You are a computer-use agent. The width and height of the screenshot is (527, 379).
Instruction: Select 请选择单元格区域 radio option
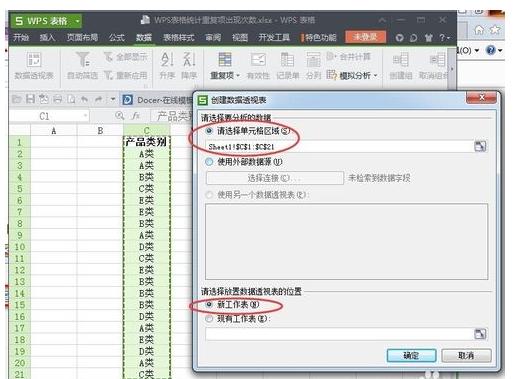(x=209, y=131)
